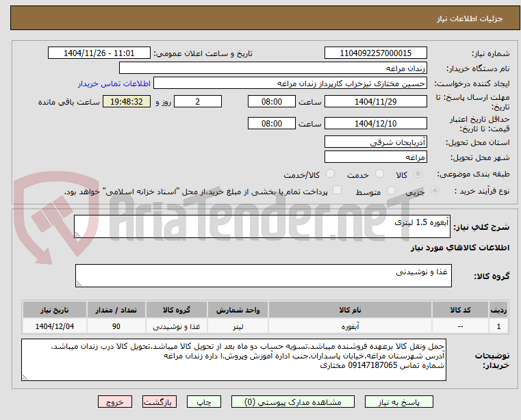521x420 pixels.
Task: Click the quantity cell 90
Action: [x=116, y=326]
